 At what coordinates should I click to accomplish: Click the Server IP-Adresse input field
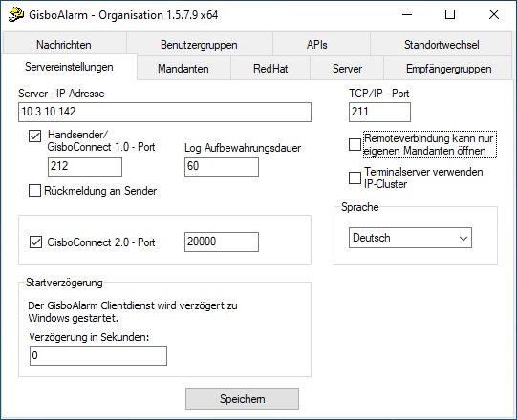pos(164,112)
